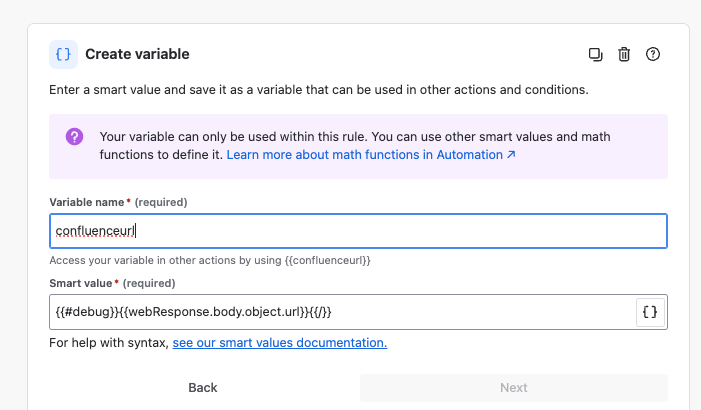Image resolution: width=701 pixels, height=410 pixels.
Task: Click the Smart value required label
Action: point(112,283)
